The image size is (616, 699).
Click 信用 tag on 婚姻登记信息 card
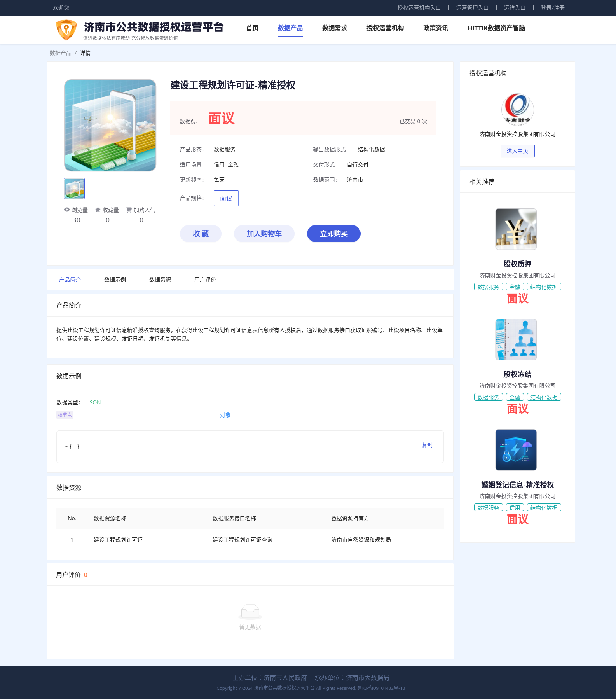pos(515,508)
